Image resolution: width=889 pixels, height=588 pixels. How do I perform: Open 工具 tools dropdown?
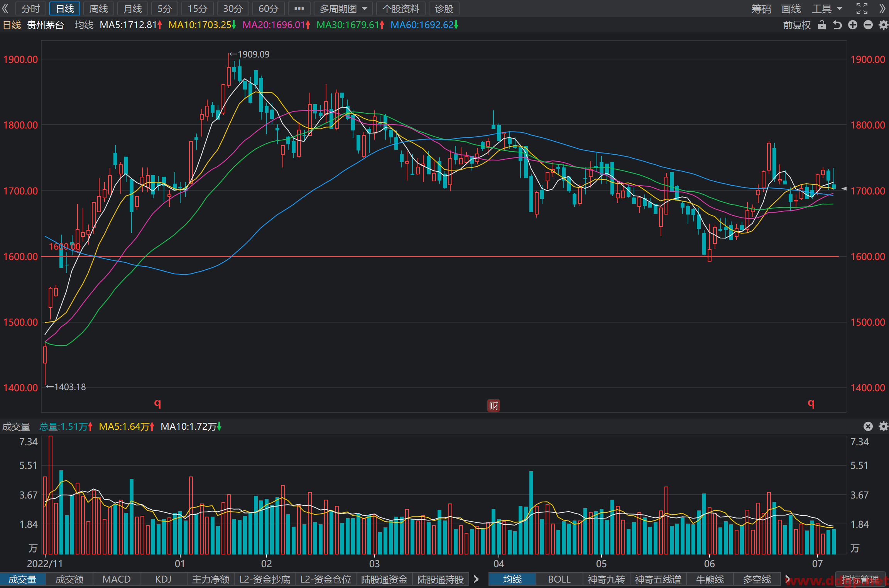(x=827, y=8)
